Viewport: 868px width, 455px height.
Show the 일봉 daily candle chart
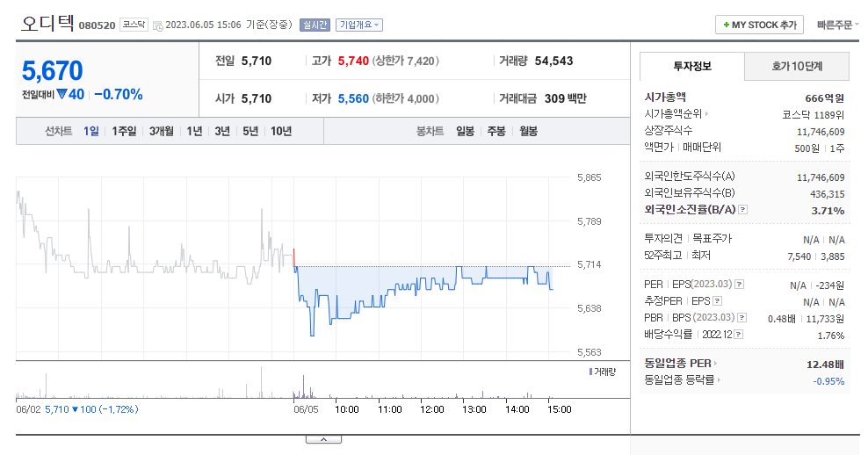[465, 131]
